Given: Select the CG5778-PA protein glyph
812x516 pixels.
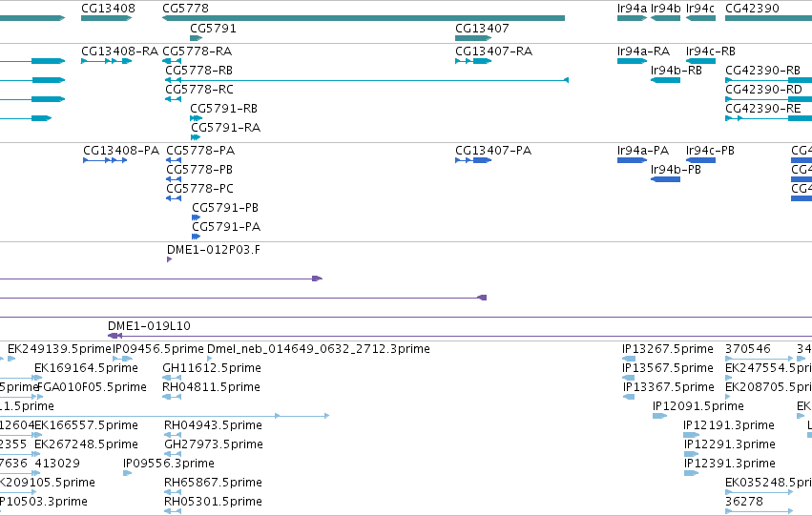Looking at the screenshot, I should pos(174,160).
